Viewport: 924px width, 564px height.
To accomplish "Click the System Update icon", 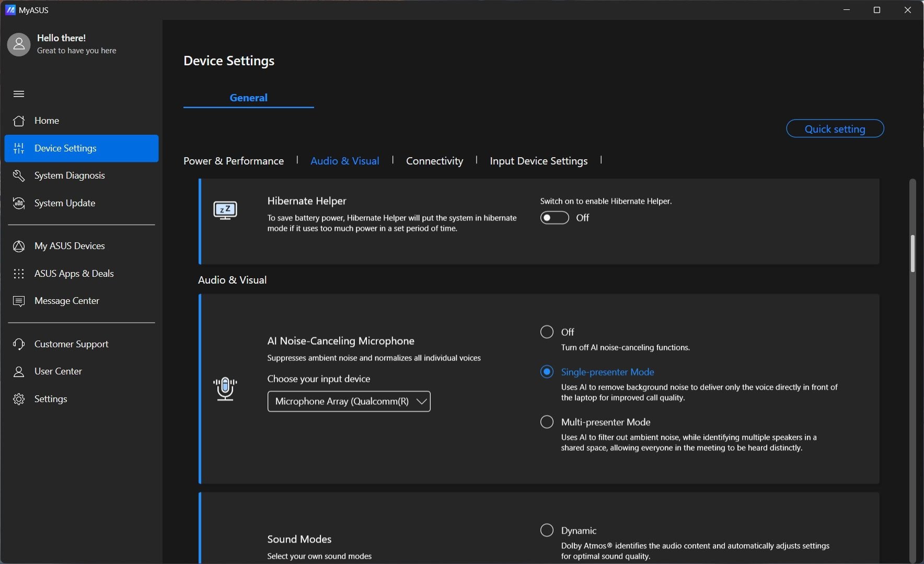I will point(19,203).
